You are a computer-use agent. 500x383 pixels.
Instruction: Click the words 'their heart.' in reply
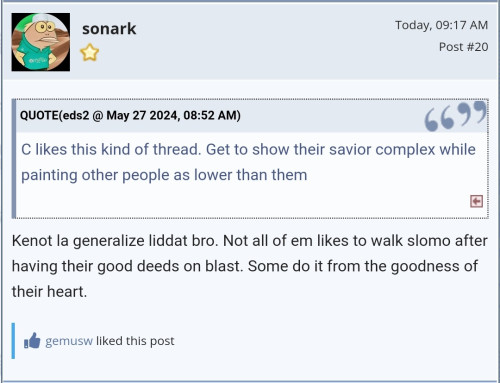coord(49,292)
